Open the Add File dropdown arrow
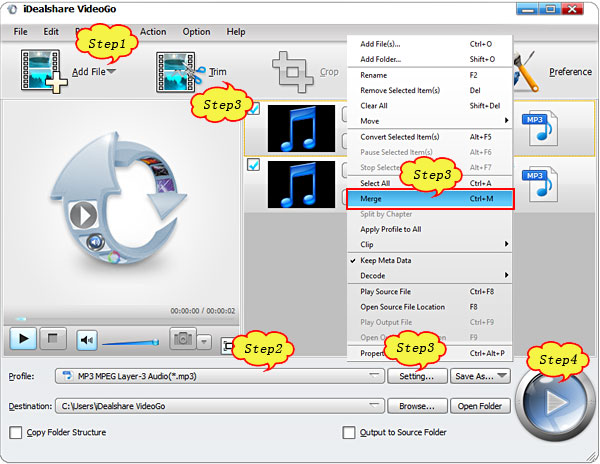600x464 pixels. (111, 72)
